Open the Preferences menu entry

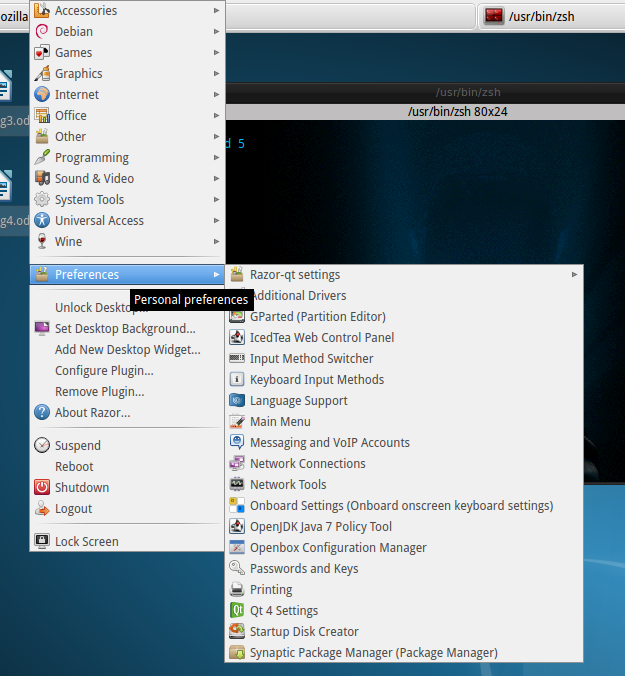[x=127, y=275]
